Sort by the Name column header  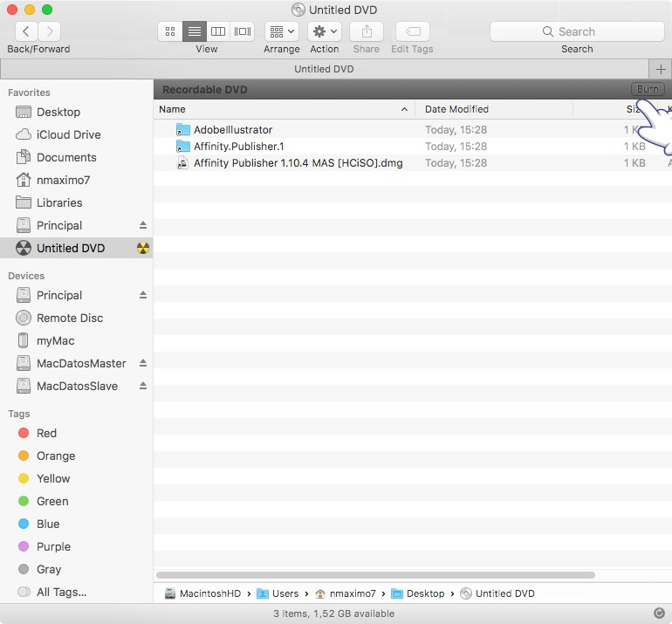(279, 109)
